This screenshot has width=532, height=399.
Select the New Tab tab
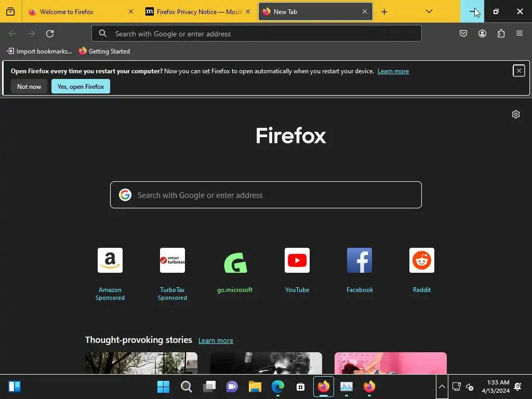pyautogui.click(x=315, y=11)
